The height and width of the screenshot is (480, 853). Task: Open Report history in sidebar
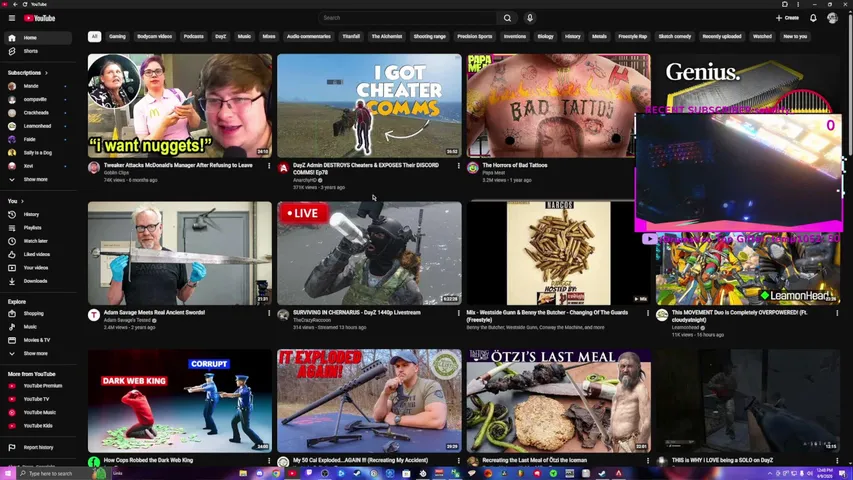(x=38, y=447)
